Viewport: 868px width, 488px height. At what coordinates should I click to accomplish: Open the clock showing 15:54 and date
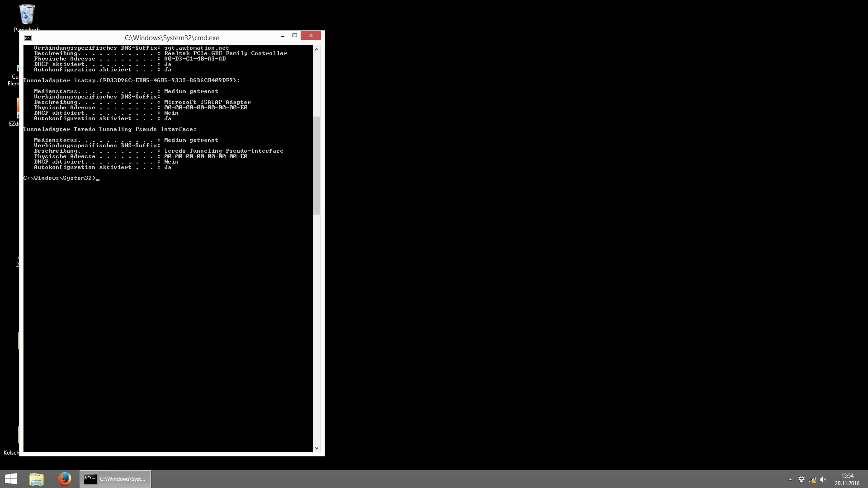(x=847, y=479)
